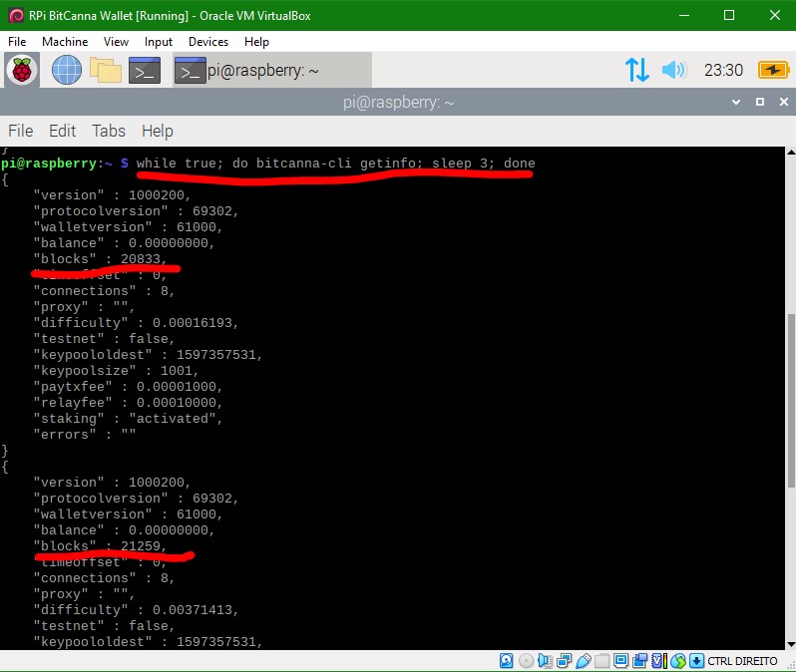Click the "keypoolsize" : 1001 line
This screenshot has height=672, width=796.
117,371
